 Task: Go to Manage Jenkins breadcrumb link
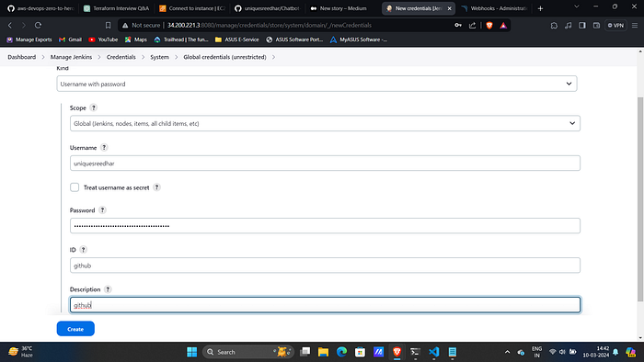[x=71, y=57]
